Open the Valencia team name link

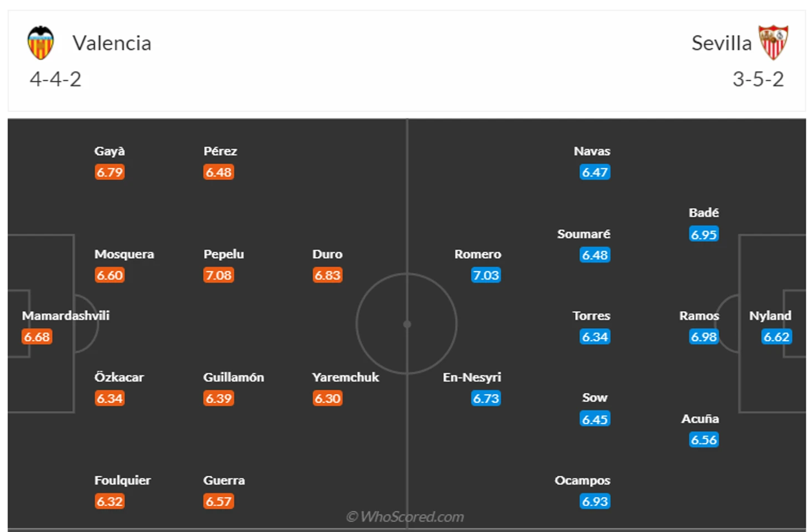[x=112, y=43]
